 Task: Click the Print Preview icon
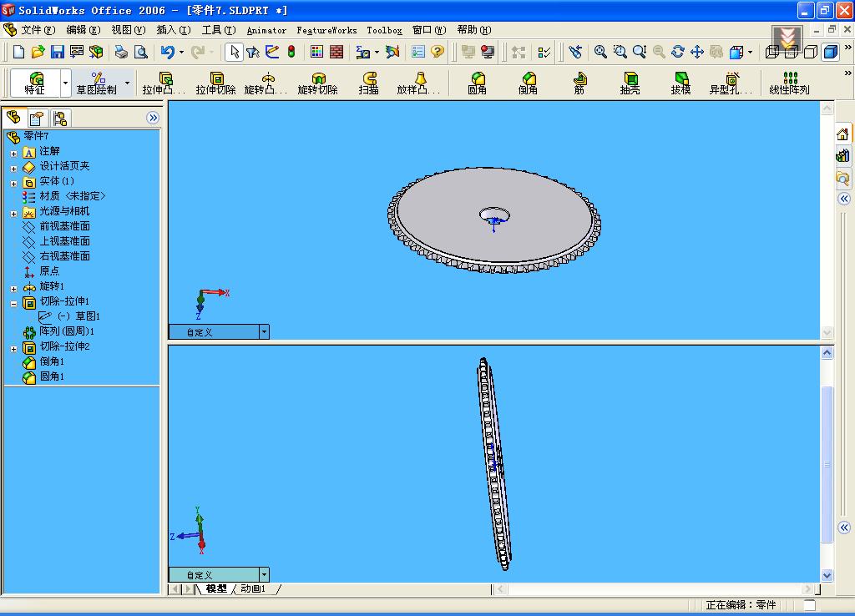tap(140, 52)
